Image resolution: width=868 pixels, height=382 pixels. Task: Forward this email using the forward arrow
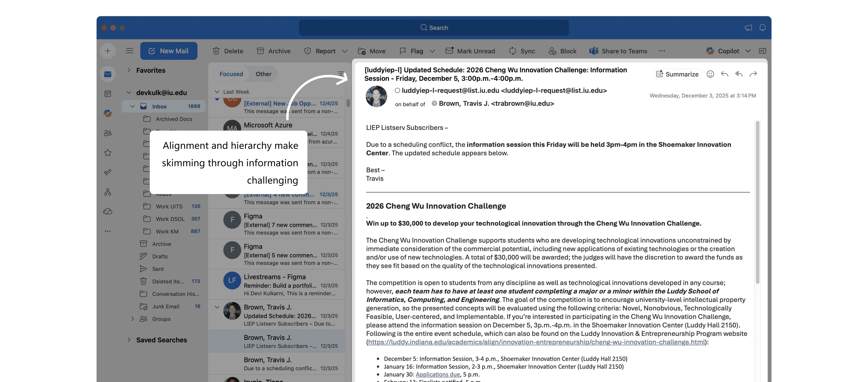point(753,74)
